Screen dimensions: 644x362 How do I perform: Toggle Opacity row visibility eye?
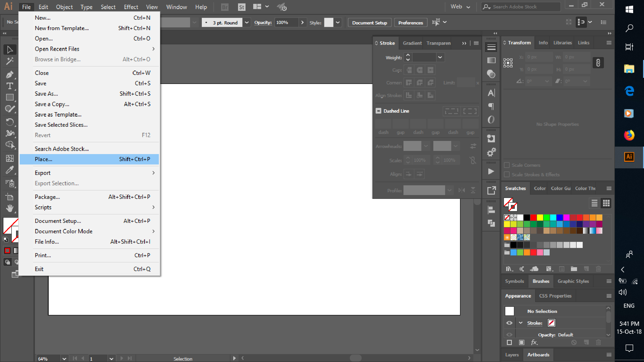point(509,334)
